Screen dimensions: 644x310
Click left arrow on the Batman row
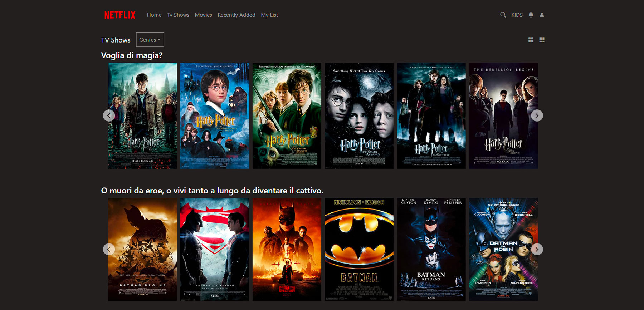pos(109,249)
